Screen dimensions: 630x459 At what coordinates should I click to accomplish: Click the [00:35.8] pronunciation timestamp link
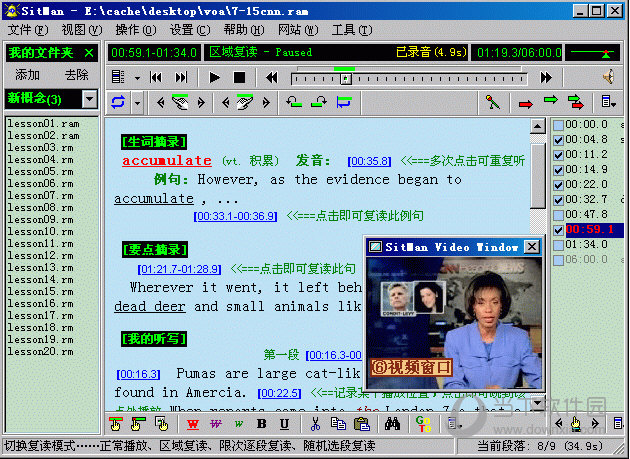[x=369, y=161]
